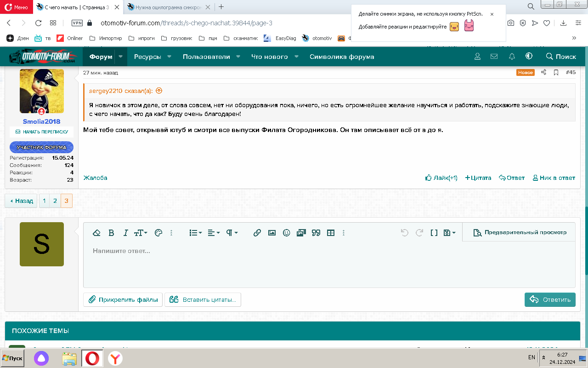Image resolution: width=588 pixels, height=368 pixels.
Task: Open the Что нового menu item
Action: pos(269,57)
